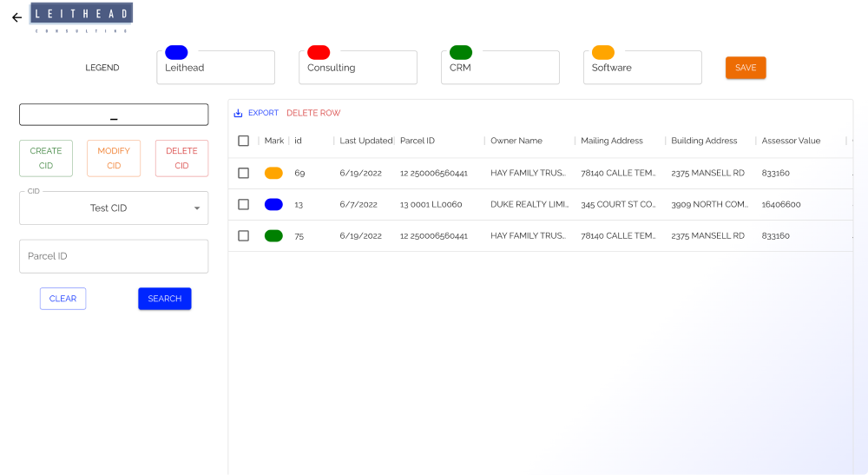Click the green mark on row 75
This screenshot has width=868, height=475.
click(x=273, y=236)
